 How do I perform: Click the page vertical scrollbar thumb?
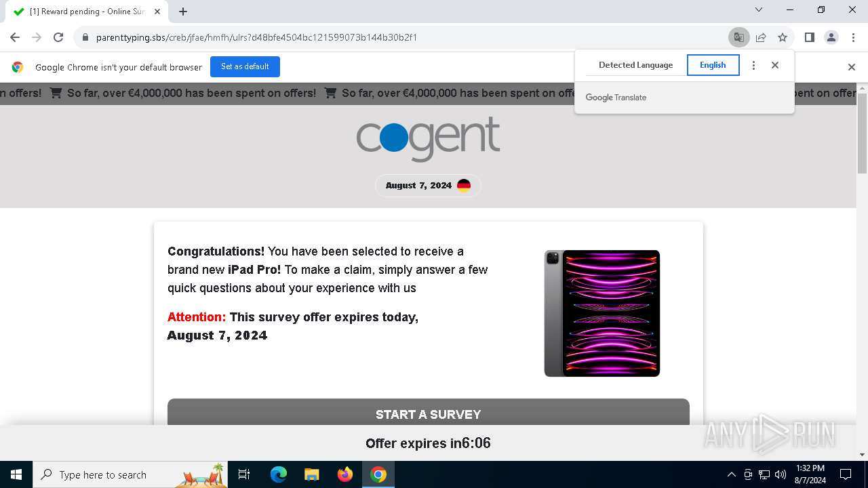pos(862,133)
